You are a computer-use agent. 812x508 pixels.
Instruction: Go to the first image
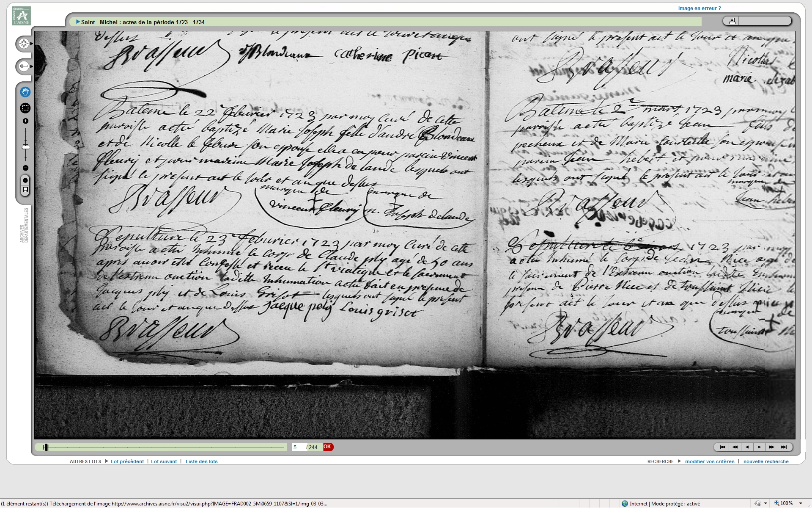[x=722, y=447]
